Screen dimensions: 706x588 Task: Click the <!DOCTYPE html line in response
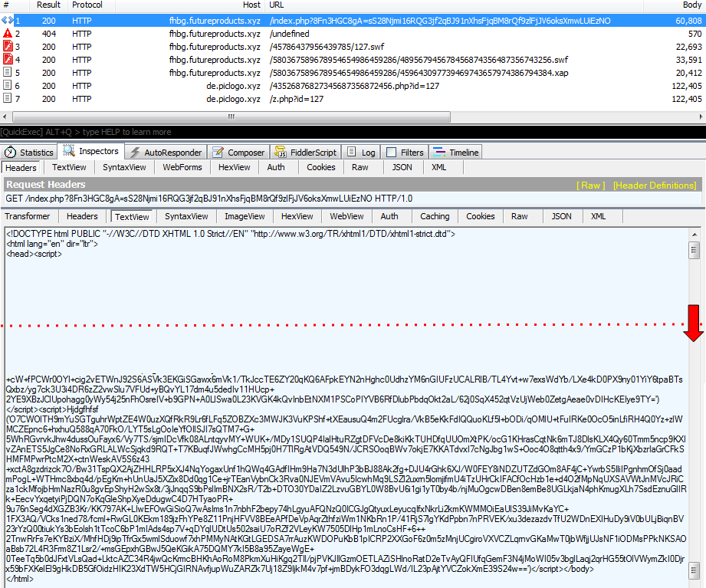(x=231, y=234)
